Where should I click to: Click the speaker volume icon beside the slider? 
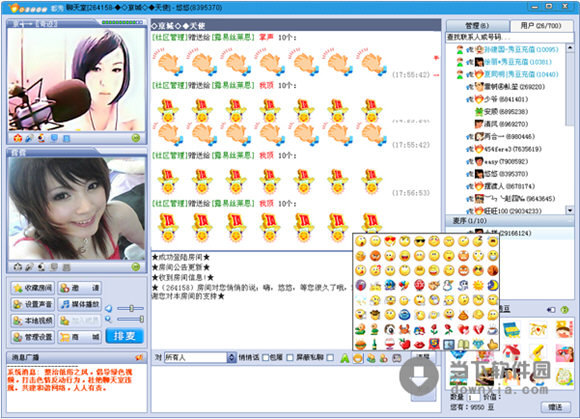pyautogui.click(x=109, y=308)
